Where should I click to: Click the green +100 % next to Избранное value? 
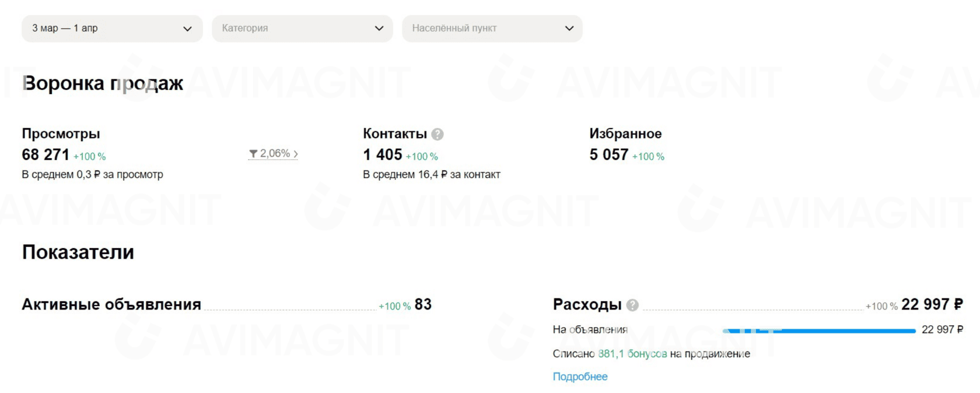(x=648, y=156)
